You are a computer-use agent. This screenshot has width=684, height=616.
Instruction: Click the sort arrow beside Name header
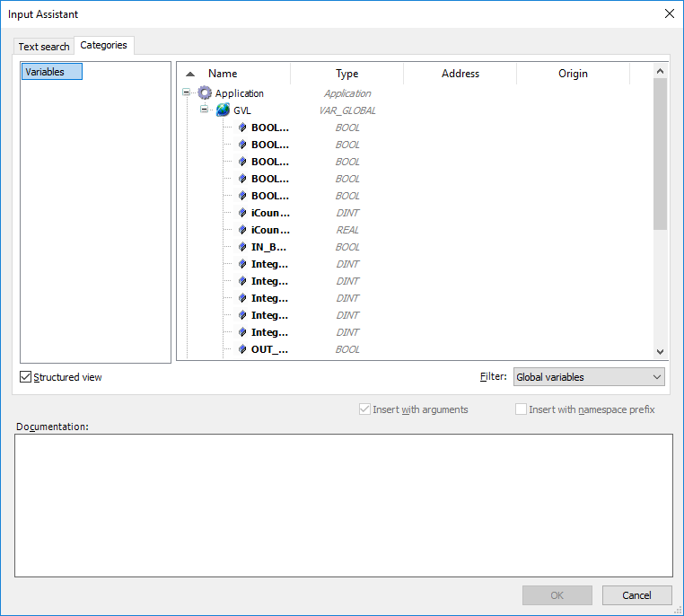click(x=190, y=75)
